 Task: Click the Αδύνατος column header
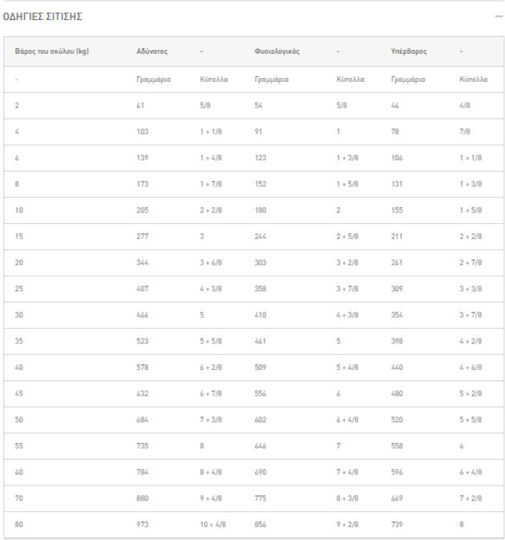152,51
